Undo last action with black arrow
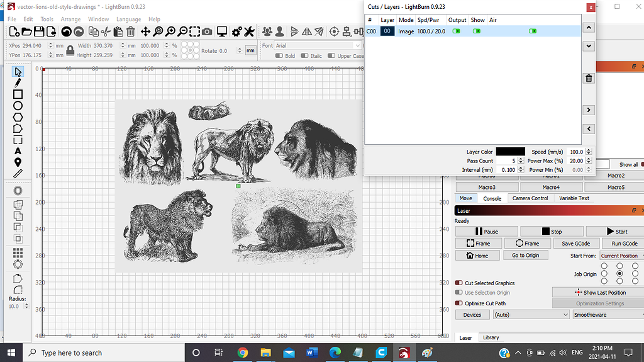The height and width of the screenshot is (362, 644). 66,31
